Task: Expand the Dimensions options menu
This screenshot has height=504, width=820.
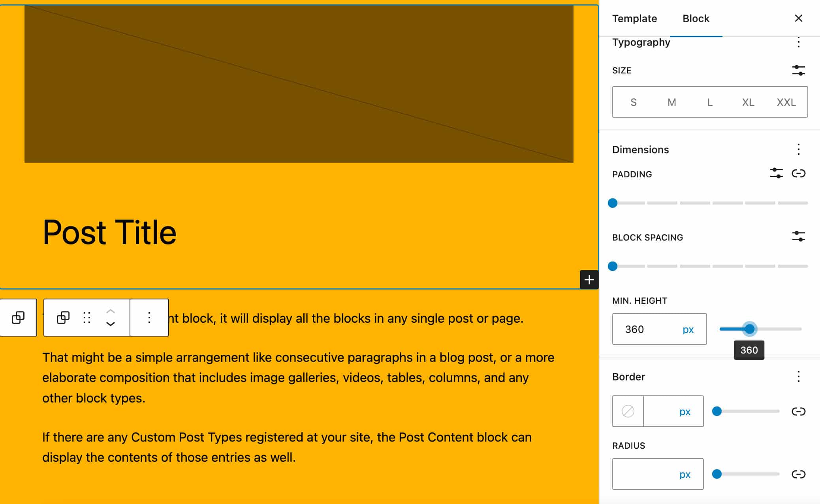Action: tap(798, 149)
